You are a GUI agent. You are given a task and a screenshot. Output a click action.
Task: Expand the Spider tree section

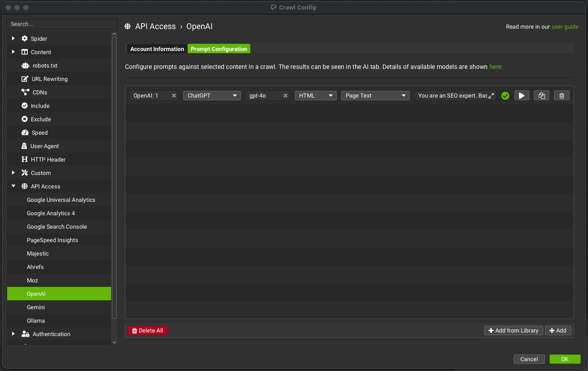coord(13,38)
